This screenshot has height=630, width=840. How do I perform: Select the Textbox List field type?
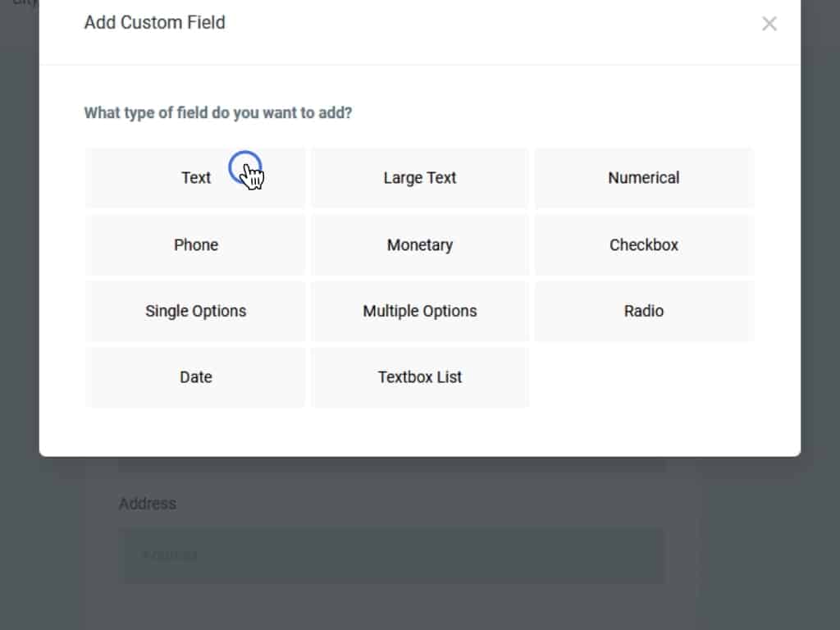tap(419, 377)
